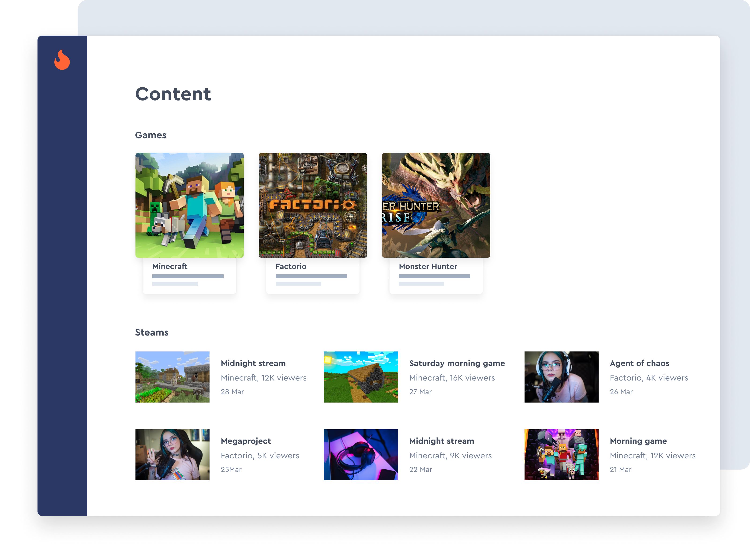Select the Minecraft game title
750x560 pixels.
point(170,266)
